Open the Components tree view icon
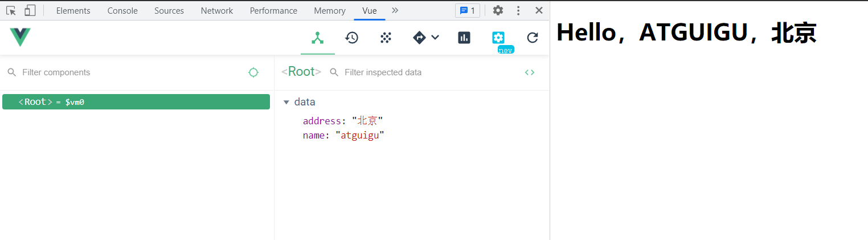 [318, 38]
